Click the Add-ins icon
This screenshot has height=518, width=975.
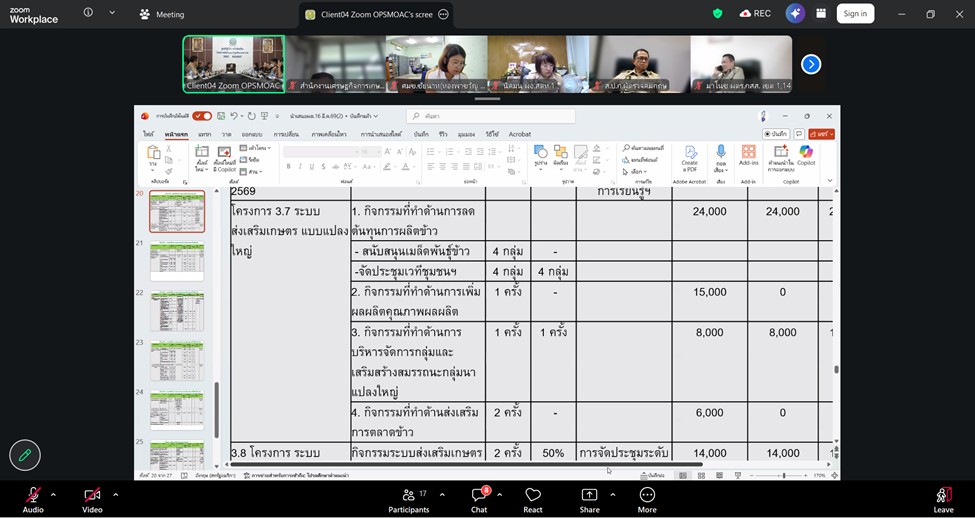(x=749, y=152)
